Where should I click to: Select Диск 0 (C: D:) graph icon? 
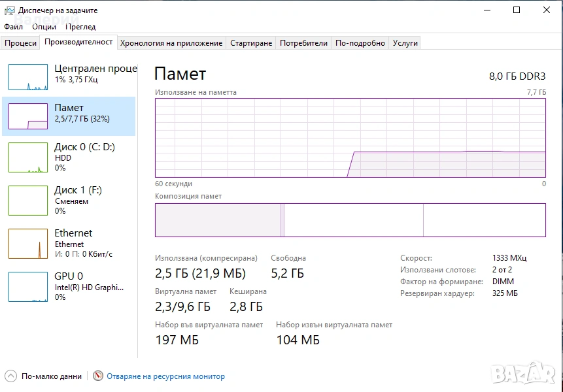pyautogui.click(x=28, y=157)
